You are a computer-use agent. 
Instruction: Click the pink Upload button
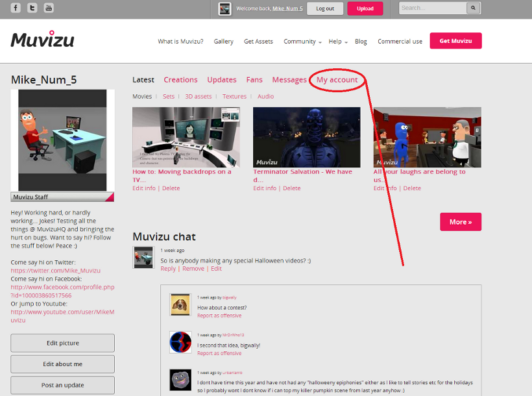[x=365, y=8]
